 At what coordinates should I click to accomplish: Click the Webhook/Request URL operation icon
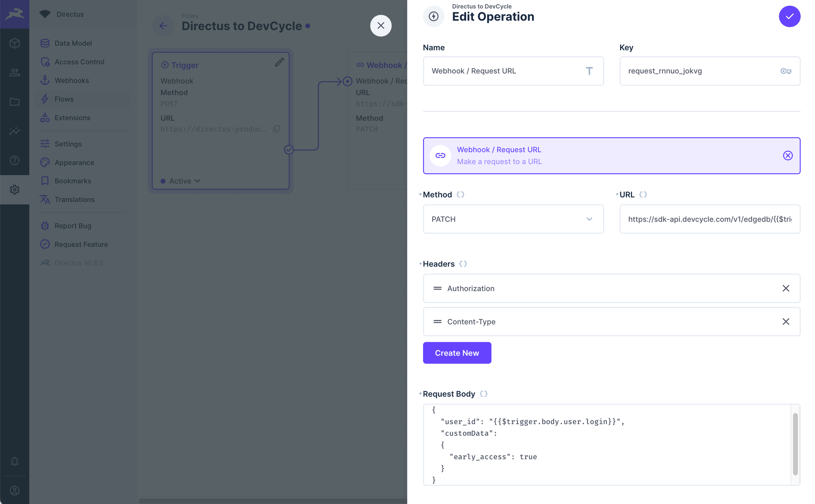440,155
